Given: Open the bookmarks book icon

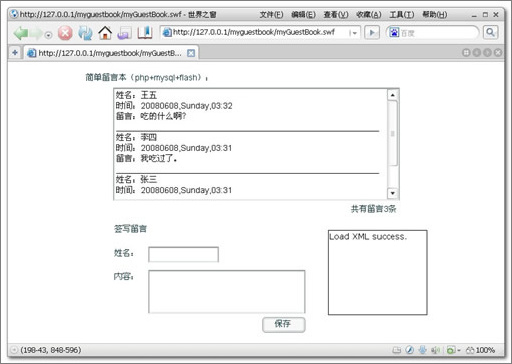Looking at the screenshot, I should tap(145, 33).
